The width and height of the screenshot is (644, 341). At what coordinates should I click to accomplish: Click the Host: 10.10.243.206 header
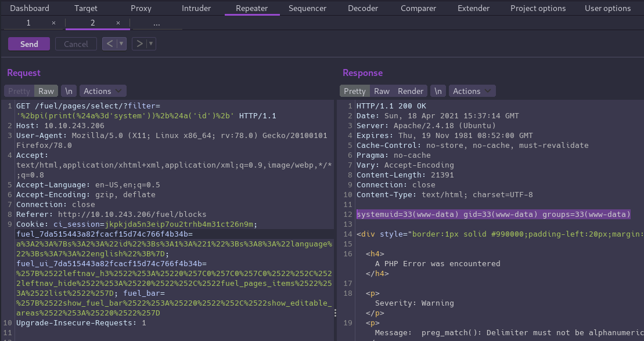(x=60, y=126)
